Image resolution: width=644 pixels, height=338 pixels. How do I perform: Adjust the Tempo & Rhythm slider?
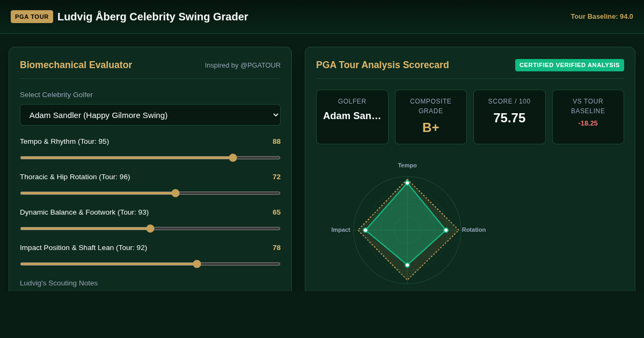[150, 158]
